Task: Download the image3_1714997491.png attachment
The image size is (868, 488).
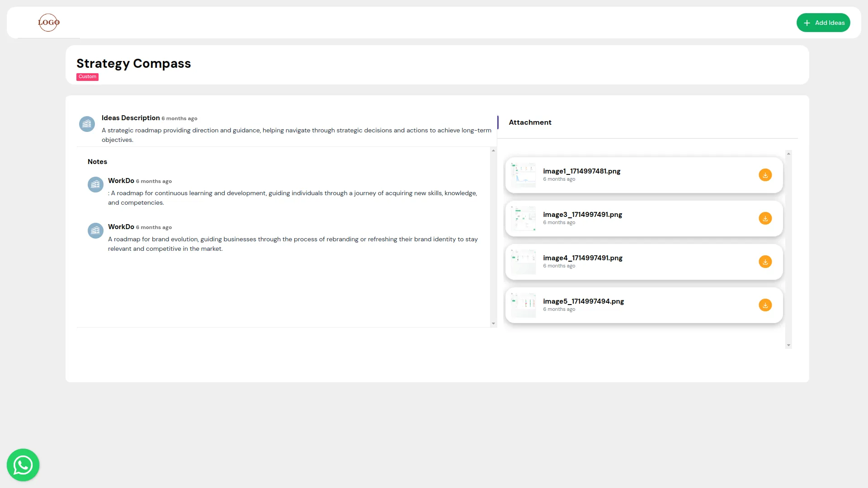Action: 764,218
